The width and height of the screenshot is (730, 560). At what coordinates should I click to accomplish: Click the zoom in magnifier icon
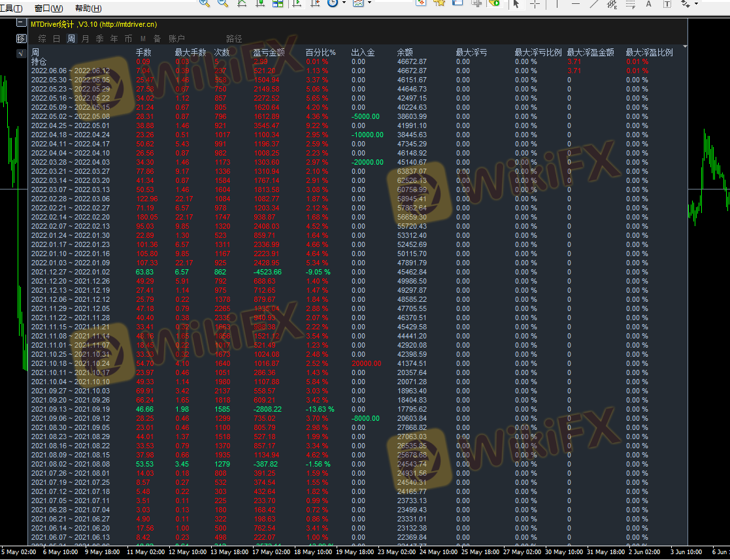click(x=205, y=3)
